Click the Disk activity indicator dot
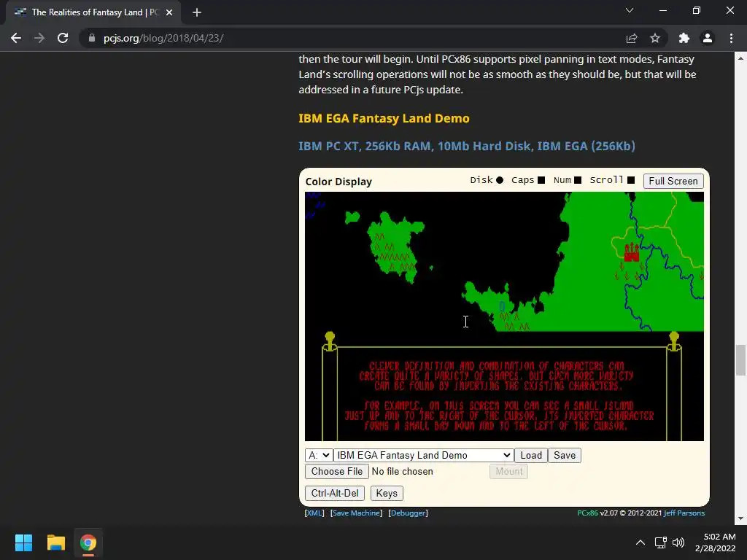Image resolution: width=747 pixels, height=560 pixels. 499,180
